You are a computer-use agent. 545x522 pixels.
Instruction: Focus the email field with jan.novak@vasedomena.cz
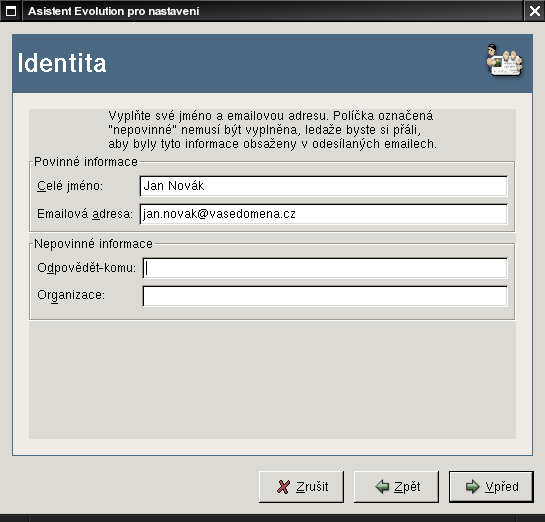[x=324, y=214]
